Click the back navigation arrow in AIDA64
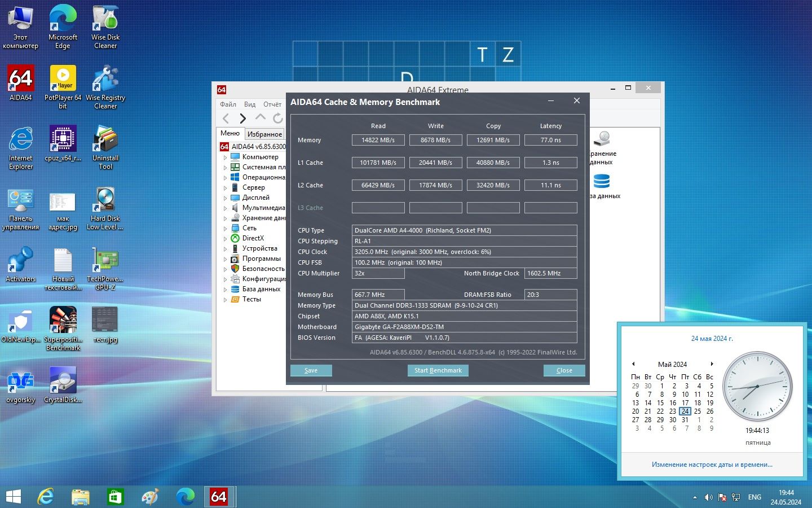Viewport: 812px width, 508px height. [226, 118]
